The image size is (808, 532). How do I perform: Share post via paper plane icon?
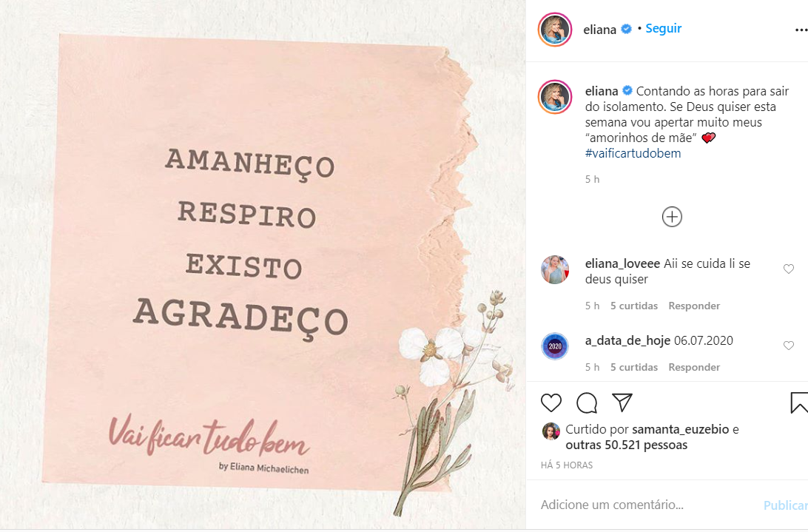click(622, 403)
